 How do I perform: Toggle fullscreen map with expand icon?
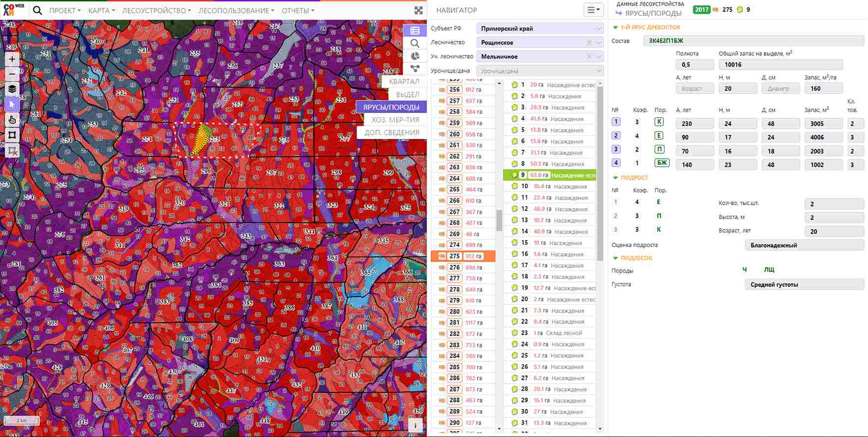point(419,10)
